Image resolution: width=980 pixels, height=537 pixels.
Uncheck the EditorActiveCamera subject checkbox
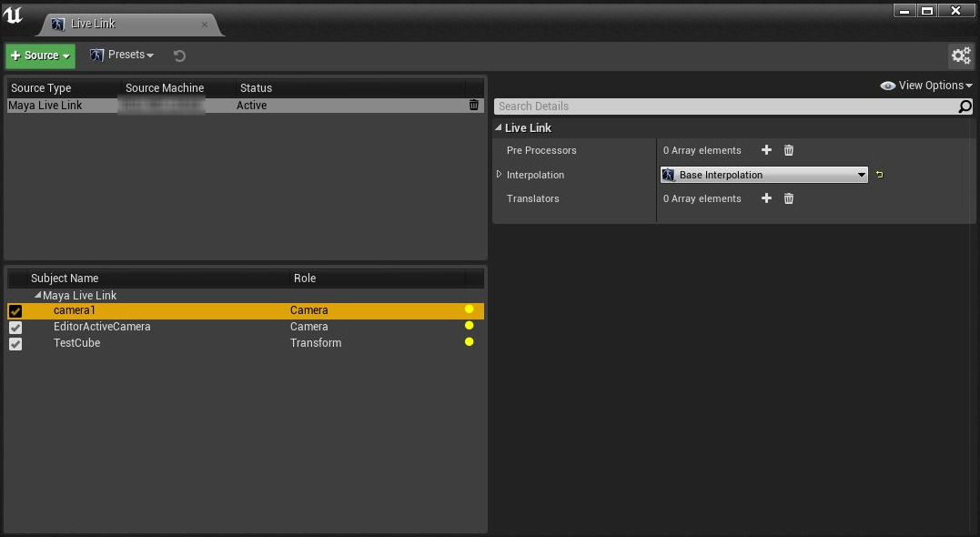point(15,327)
